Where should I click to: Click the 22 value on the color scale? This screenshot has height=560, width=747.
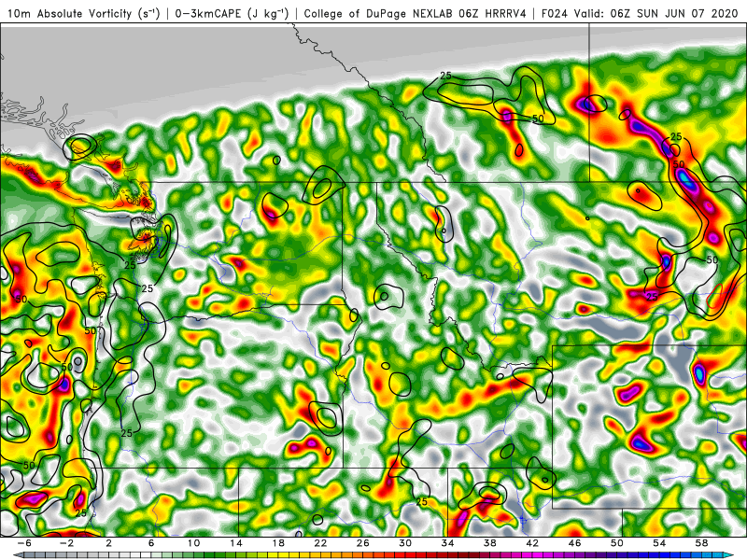320,543
